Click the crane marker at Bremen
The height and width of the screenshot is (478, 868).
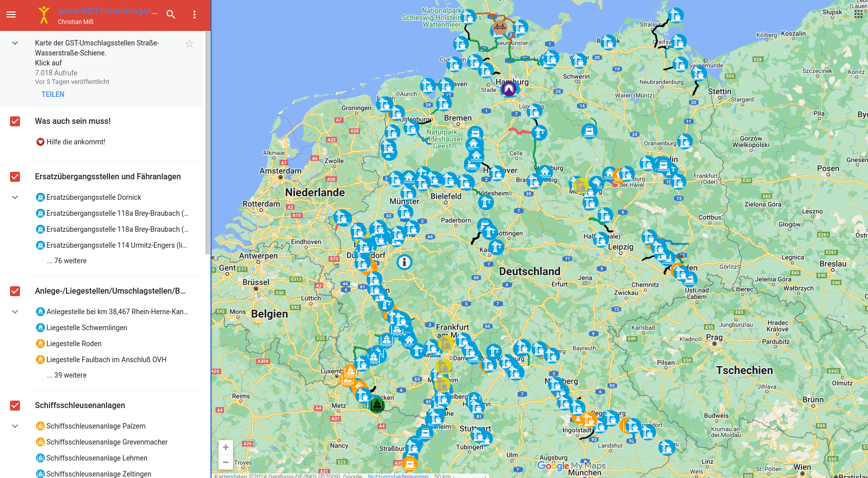443,104
